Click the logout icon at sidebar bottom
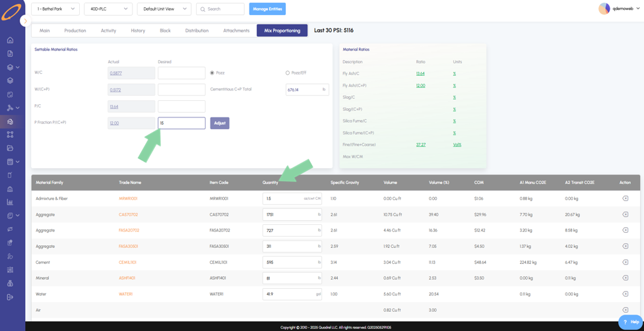The image size is (644, 331). click(11, 297)
